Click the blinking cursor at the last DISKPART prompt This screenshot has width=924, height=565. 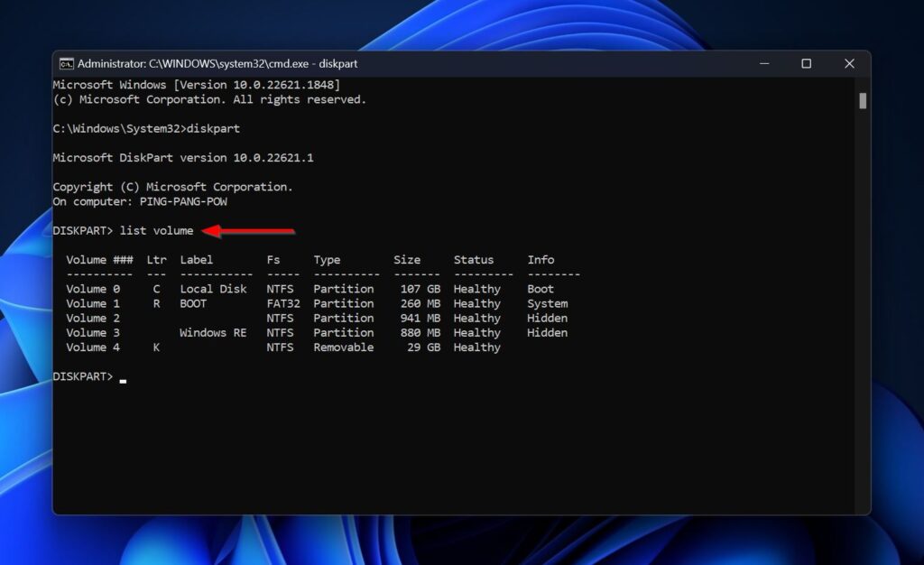(123, 379)
